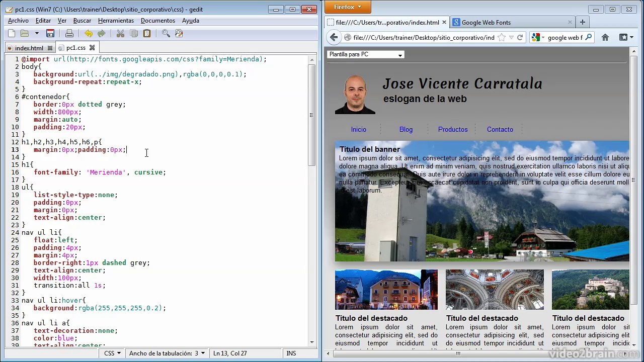
Task: Click the hilltop castle thumbnail image
Action: tap(591, 290)
